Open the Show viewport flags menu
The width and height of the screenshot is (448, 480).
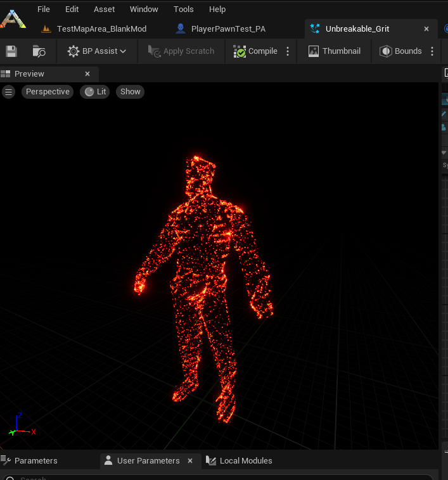(130, 92)
